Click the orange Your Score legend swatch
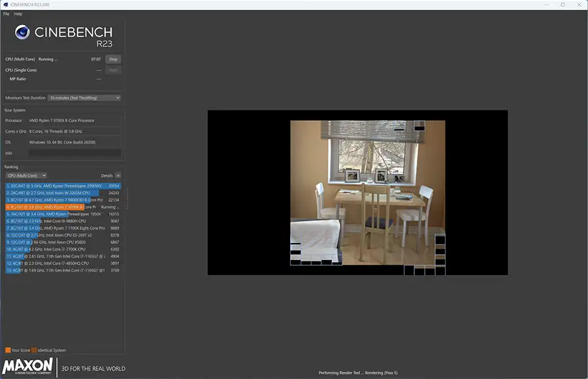This screenshot has width=588, height=379. click(8, 350)
